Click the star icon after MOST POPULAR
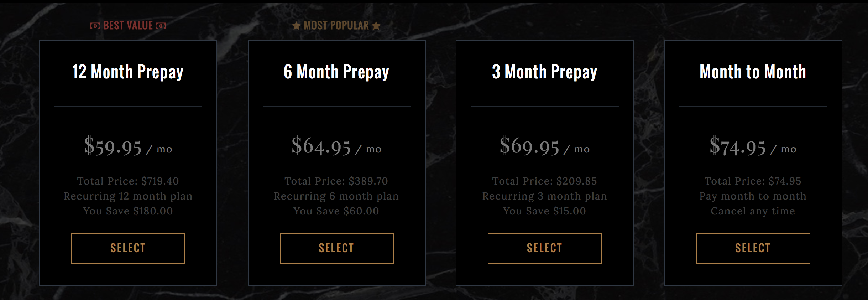 376,26
